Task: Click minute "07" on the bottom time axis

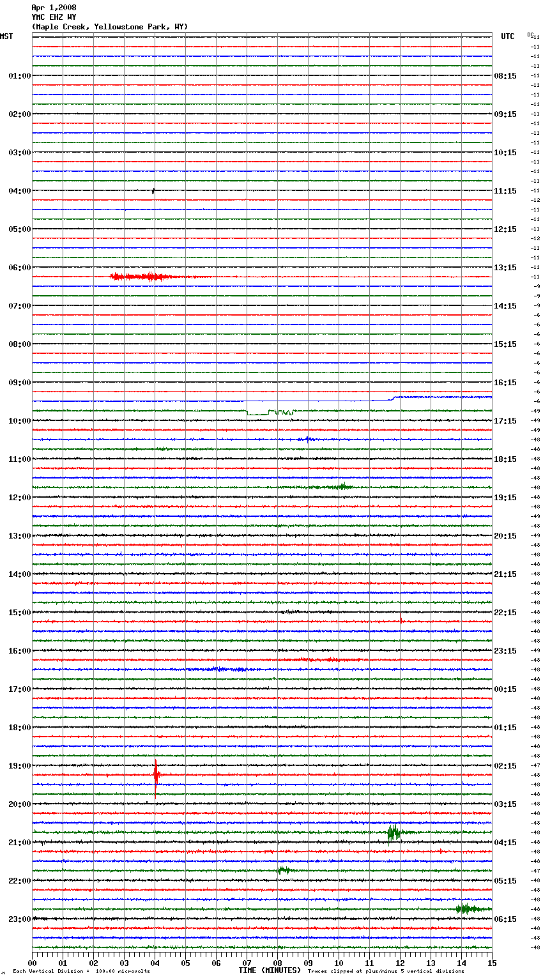Action: 247,963
